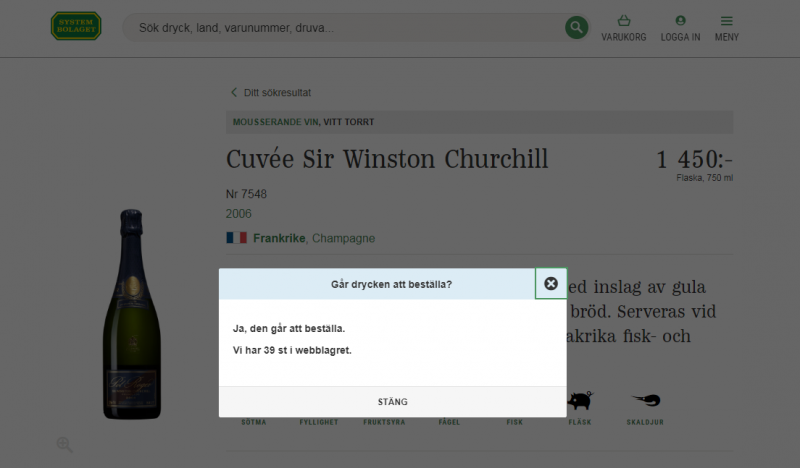Screen dimensions: 800x468
Task: Click the dialog heading 'Går drycken att beställa?'
Action: pos(391,284)
